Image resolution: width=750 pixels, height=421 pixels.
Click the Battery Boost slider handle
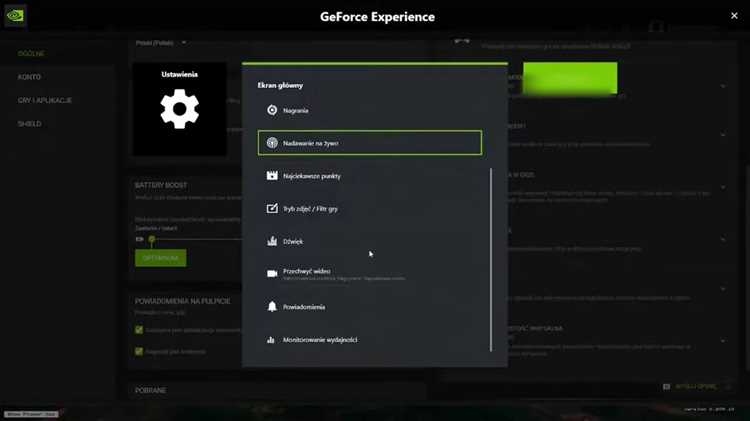coord(152,239)
